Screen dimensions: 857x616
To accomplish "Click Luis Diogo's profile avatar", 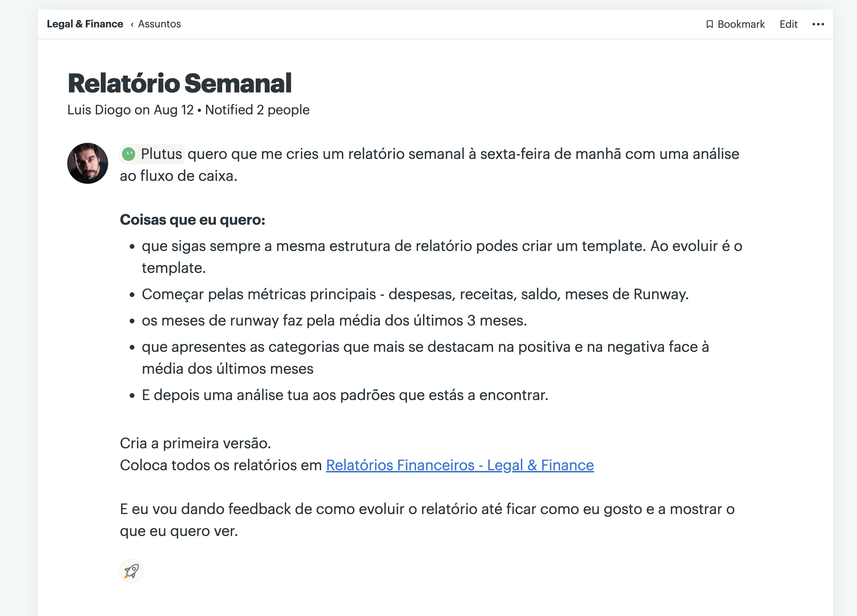I will [x=88, y=163].
